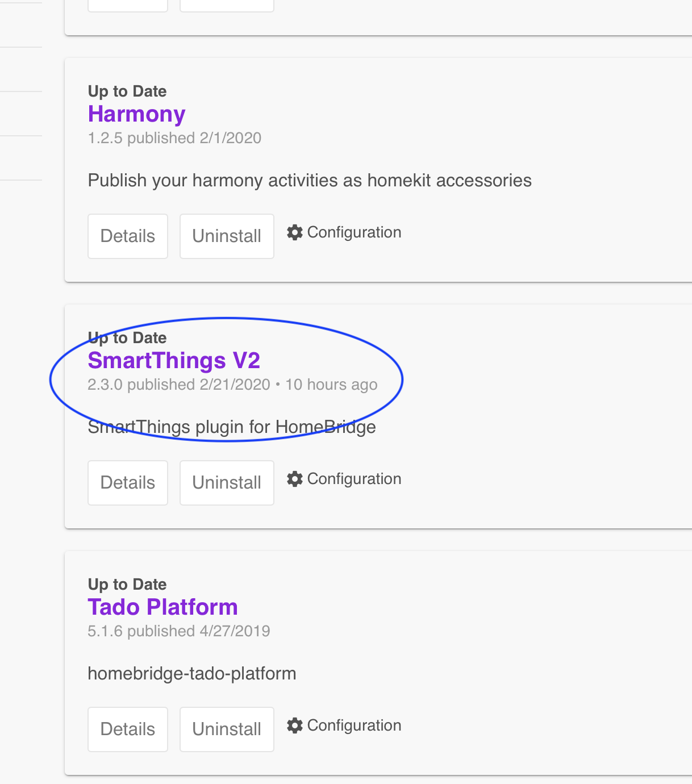Screen dimensions: 692x784
Task: Click the gear icon beside Harmony's Uninstall button
Action: click(295, 232)
